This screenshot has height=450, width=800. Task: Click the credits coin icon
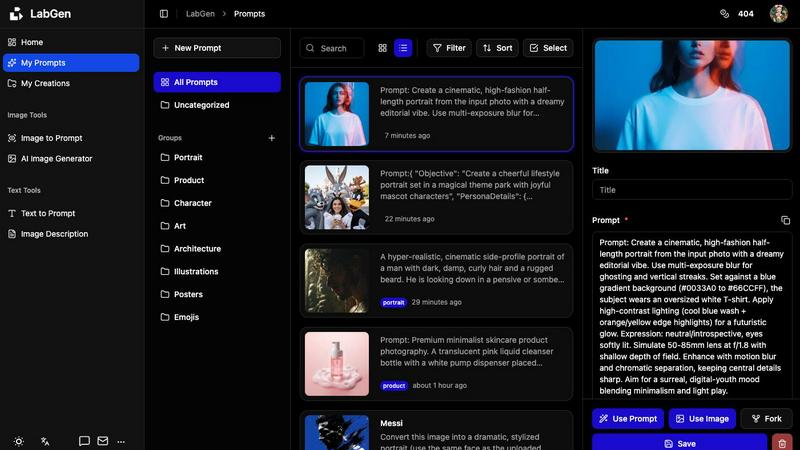coord(725,14)
